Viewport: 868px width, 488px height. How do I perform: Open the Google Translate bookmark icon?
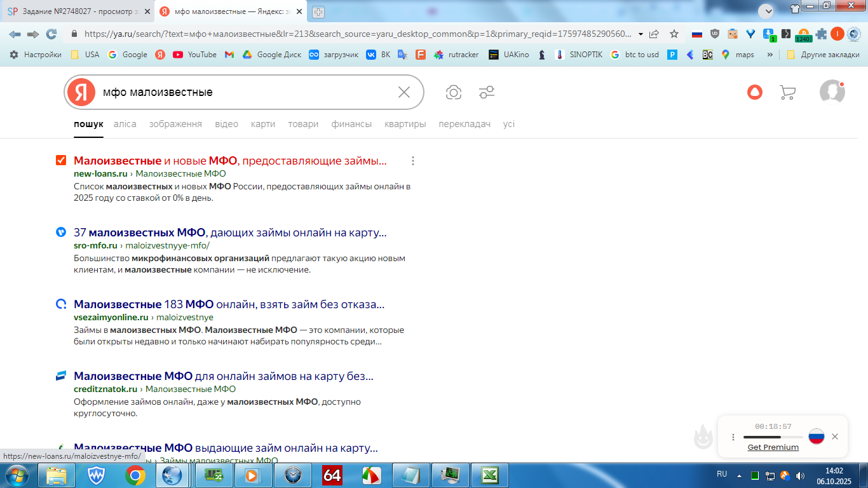click(402, 55)
